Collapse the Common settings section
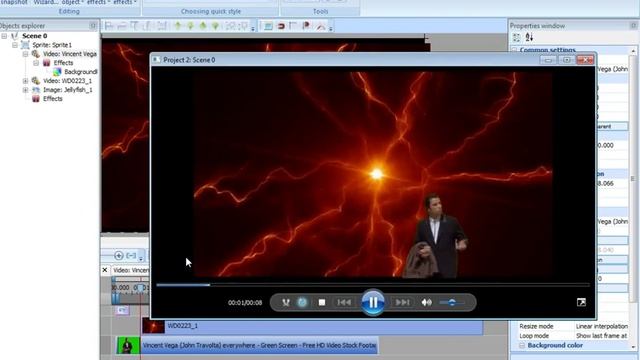Image resolution: width=640 pixels, height=360 pixels. 515,50
